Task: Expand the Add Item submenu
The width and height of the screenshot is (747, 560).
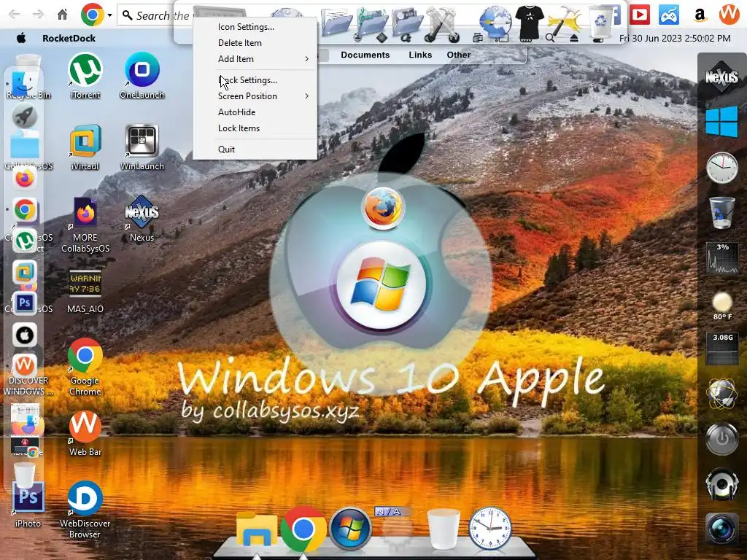Action: click(255, 59)
